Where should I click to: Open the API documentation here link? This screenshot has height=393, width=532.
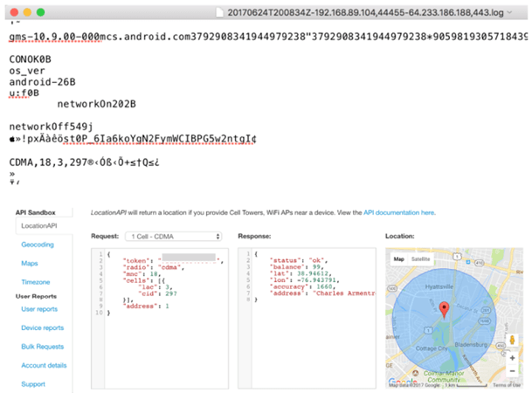coord(399,213)
